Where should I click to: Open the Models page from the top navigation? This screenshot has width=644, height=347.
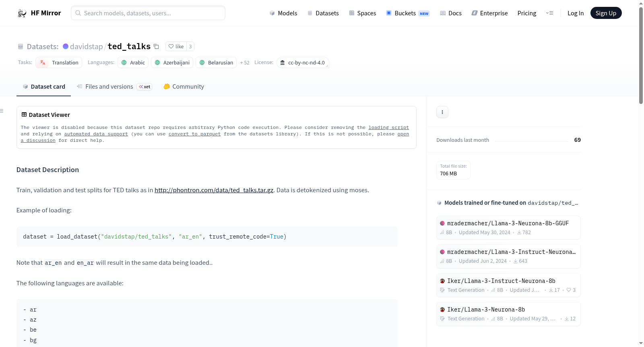coord(283,13)
